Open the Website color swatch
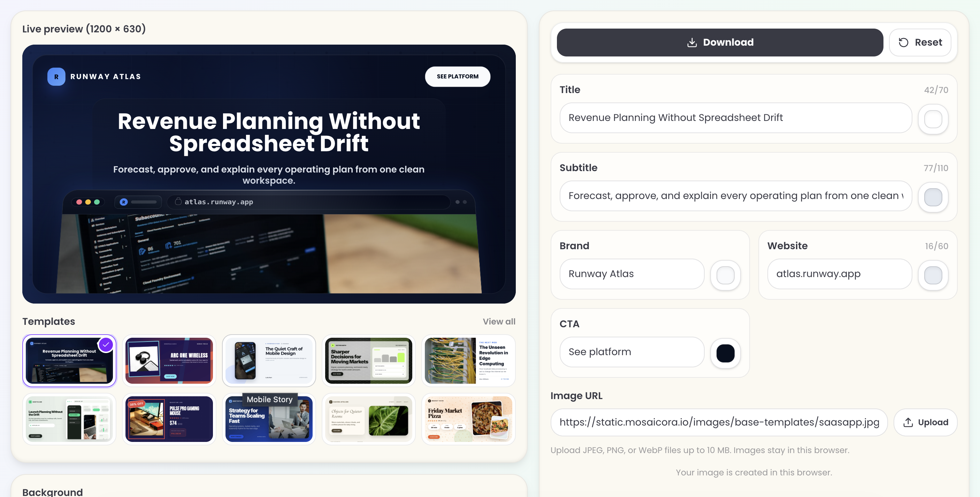The height and width of the screenshot is (497, 980). coord(933,275)
